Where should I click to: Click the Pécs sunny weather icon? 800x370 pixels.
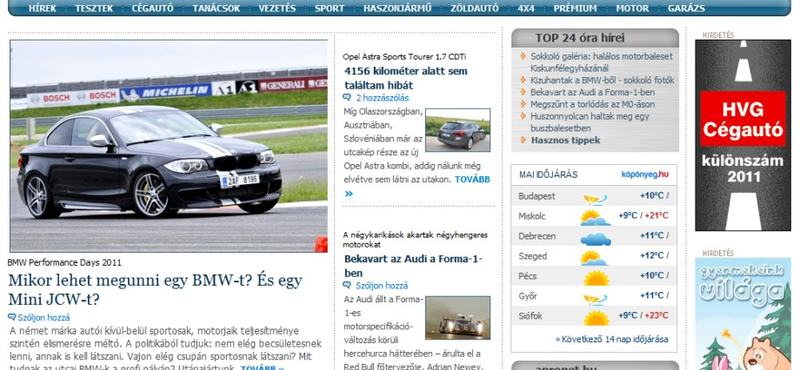596,278
